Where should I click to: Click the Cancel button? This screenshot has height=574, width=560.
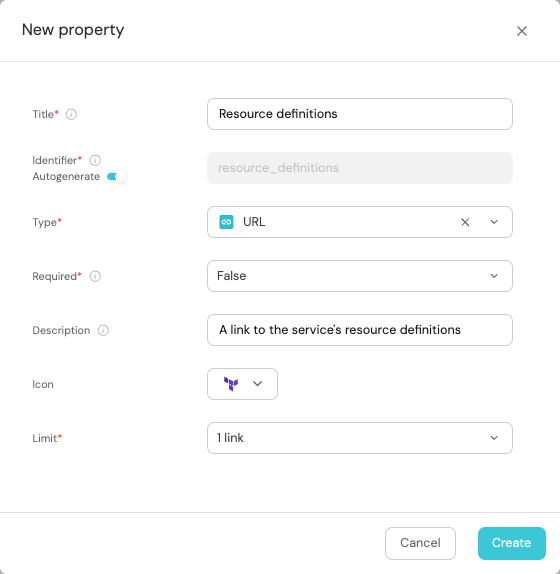420,543
